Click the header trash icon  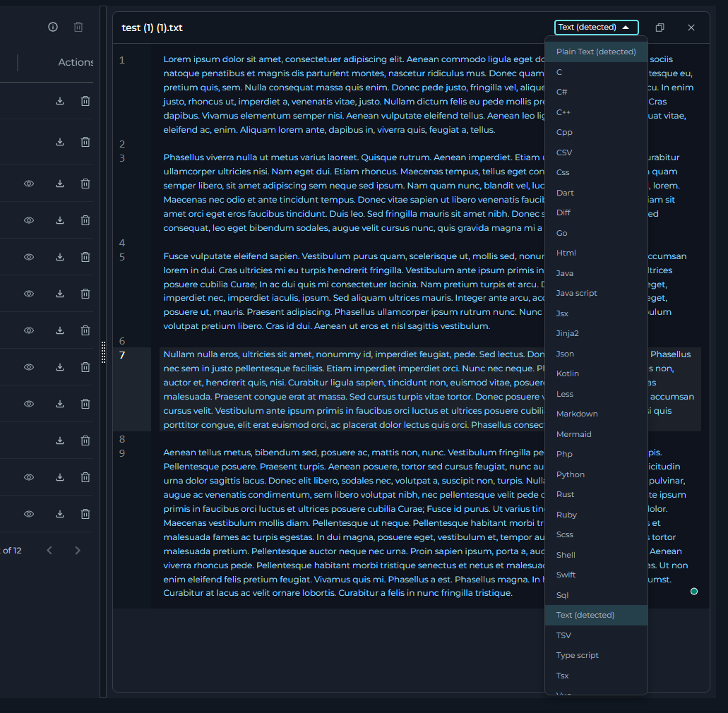(78, 27)
